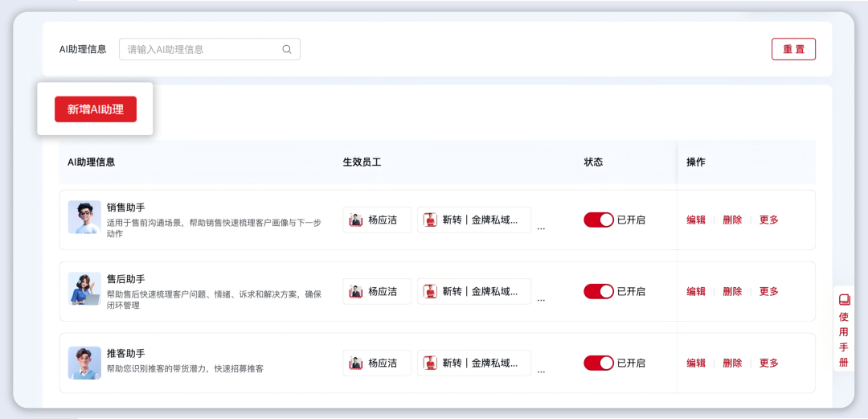Click the 销售助手 avatar image
The image size is (868, 419).
pyautogui.click(x=84, y=217)
